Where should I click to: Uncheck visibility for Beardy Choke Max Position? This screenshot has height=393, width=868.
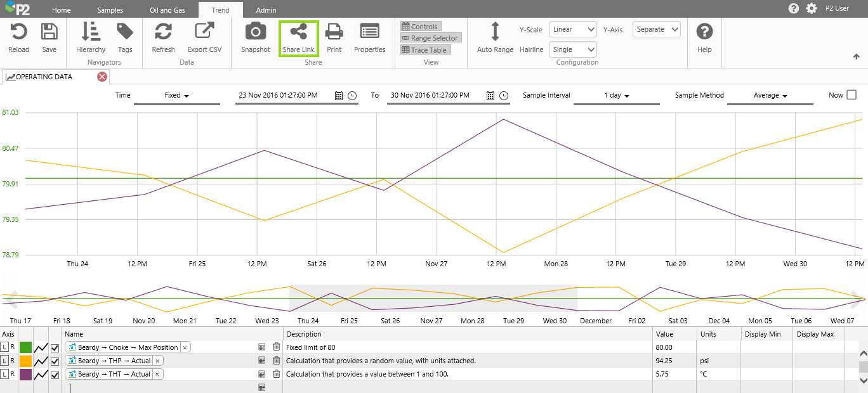(55, 347)
